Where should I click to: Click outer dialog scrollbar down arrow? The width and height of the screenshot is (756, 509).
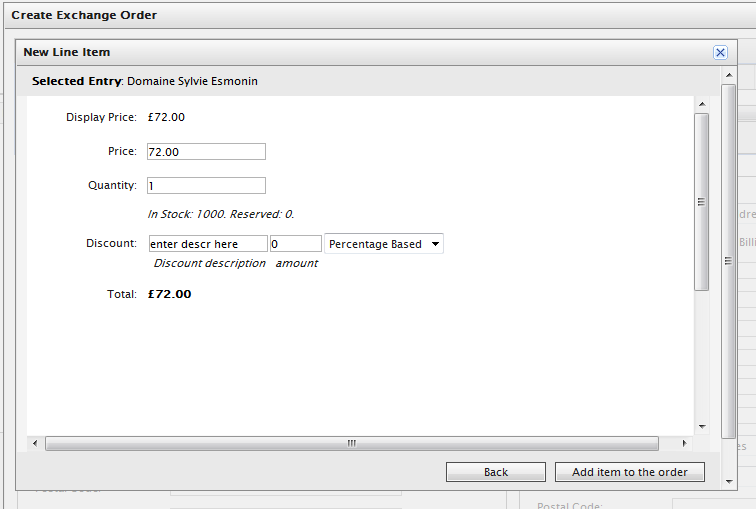(729, 482)
